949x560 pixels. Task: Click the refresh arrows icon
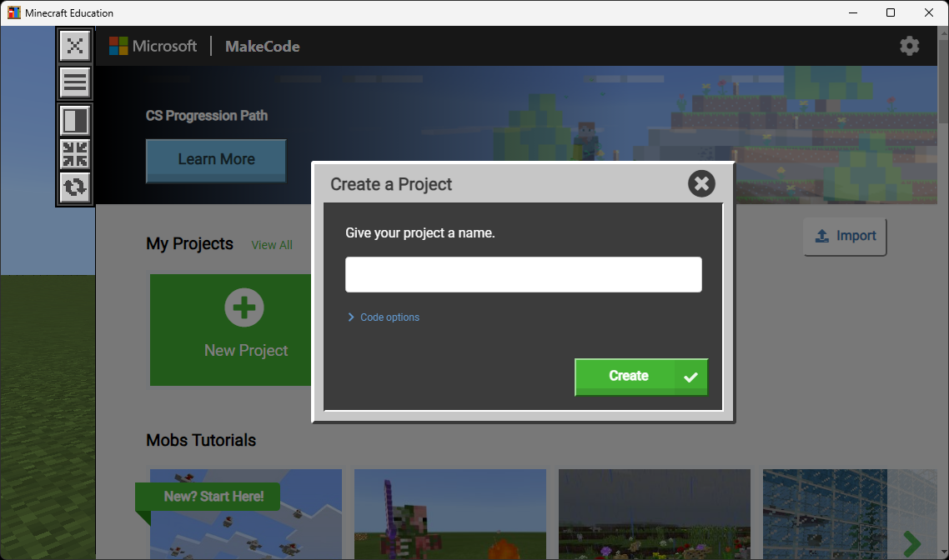[x=75, y=187]
